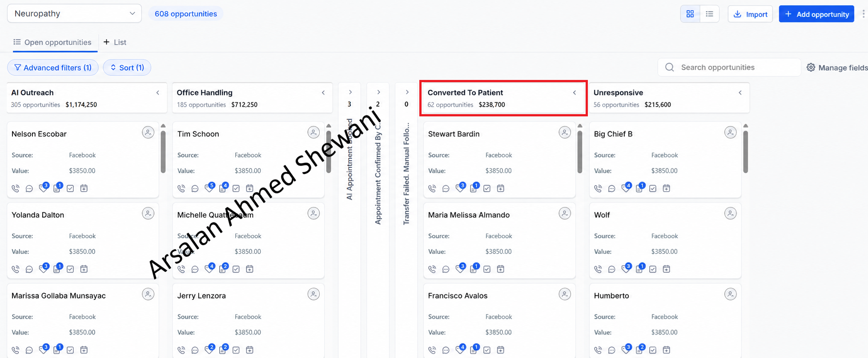The image size is (868, 358).
Task: Click the three-dot more options icon
Action: pos(864,14)
